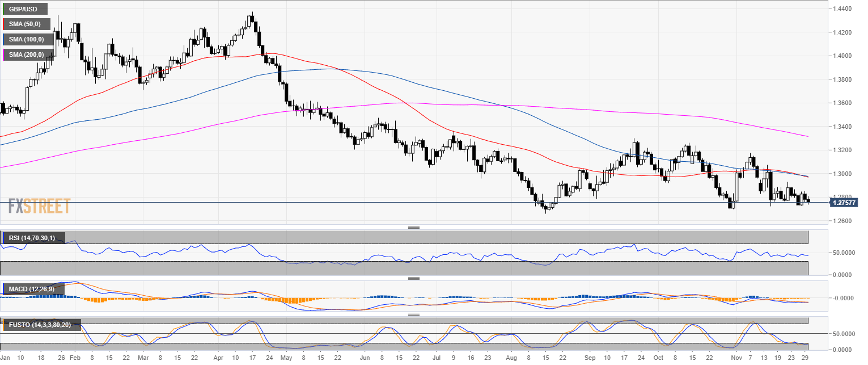This screenshot has height=365, width=868.
Task: Click the current price tag 1.27577
Action: click(844, 203)
